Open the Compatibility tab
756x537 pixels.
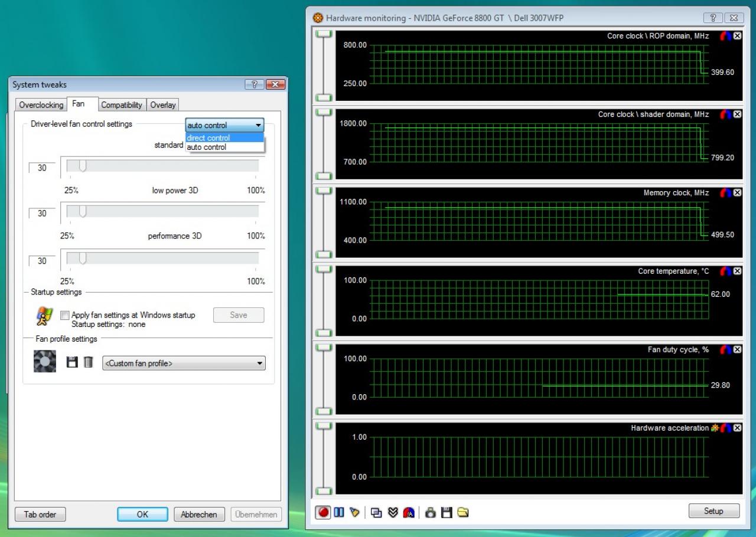point(122,105)
